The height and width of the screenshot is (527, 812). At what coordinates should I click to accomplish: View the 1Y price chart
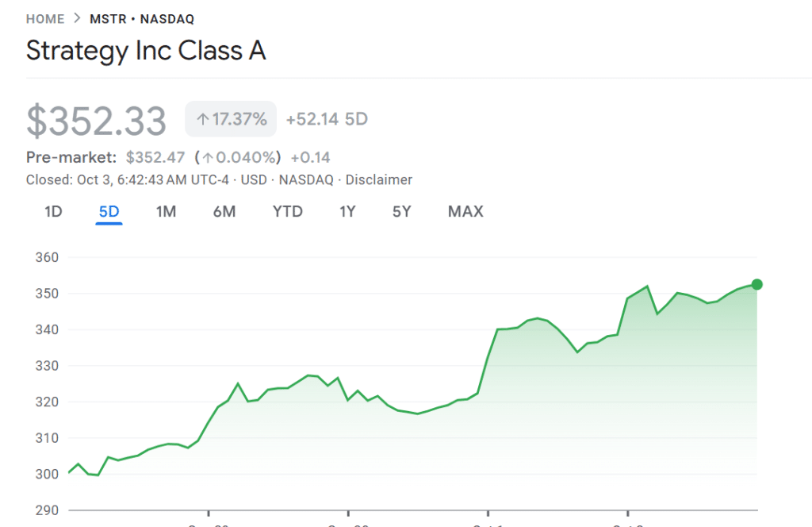pyautogui.click(x=347, y=212)
